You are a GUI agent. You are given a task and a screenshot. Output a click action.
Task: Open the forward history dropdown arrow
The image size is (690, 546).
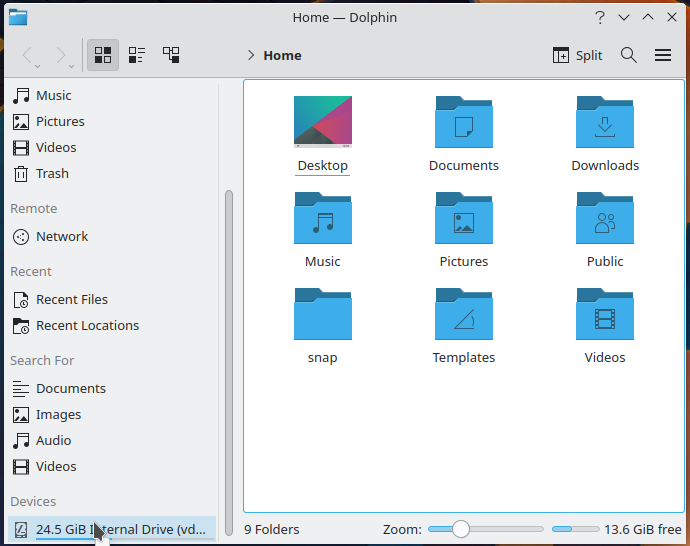coord(72,66)
